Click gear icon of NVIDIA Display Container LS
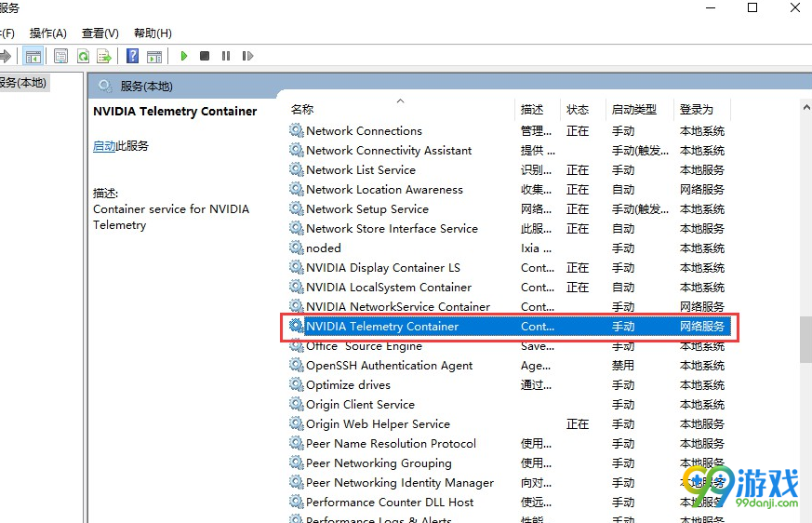Image resolution: width=812 pixels, height=523 pixels. [296, 267]
